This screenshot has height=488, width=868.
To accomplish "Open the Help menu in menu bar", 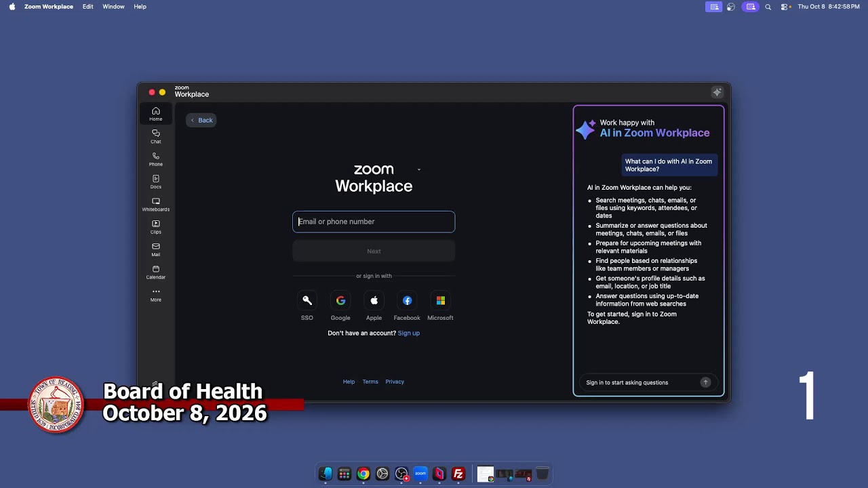I will [140, 7].
